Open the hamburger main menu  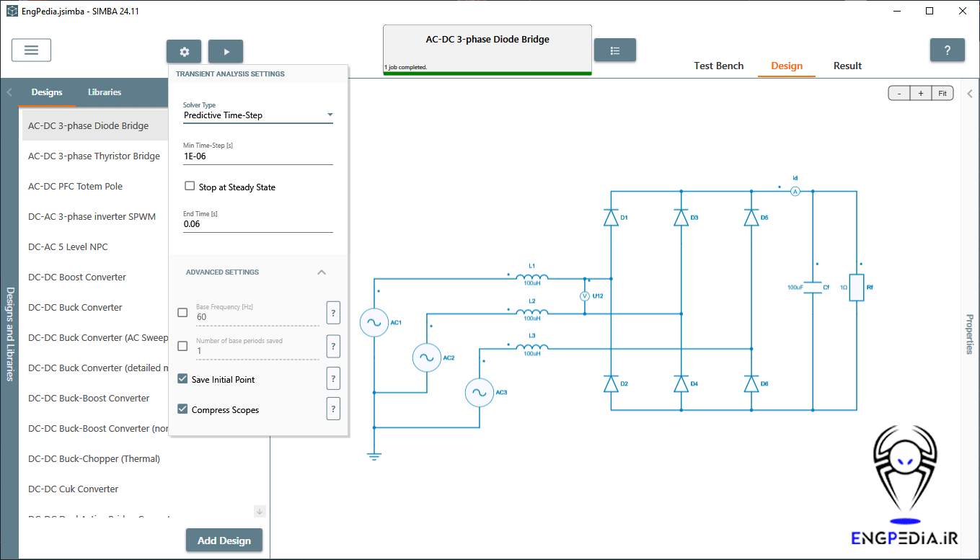pyautogui.click(x=31, y=50)
